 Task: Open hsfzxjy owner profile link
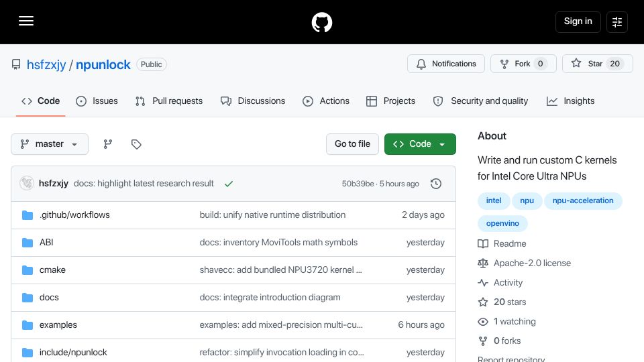46,64
